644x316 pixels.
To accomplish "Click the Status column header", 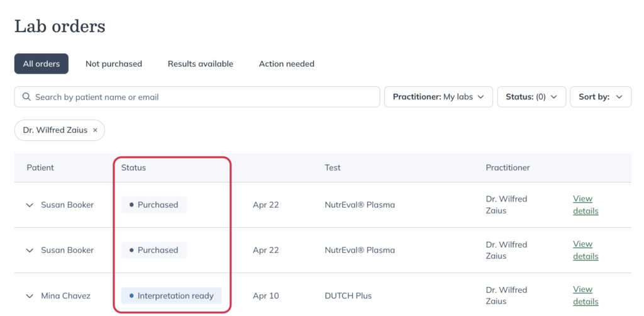I will pyautogui.click(x=133, y=167).
